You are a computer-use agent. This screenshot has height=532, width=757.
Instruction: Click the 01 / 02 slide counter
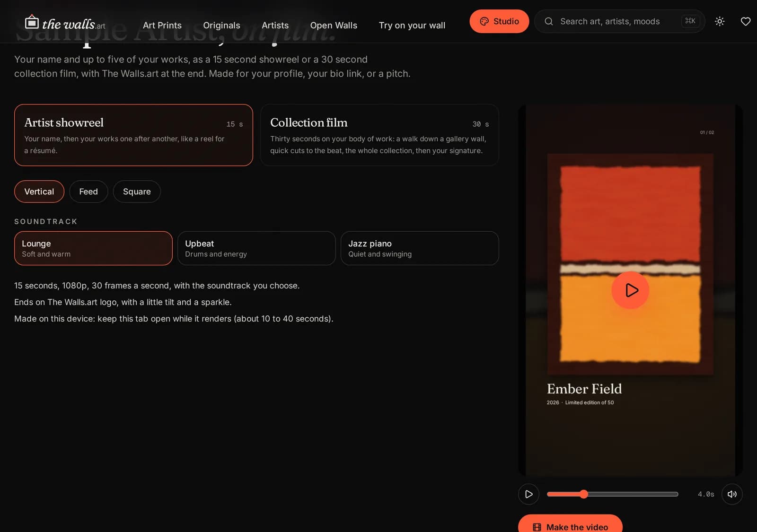pyautogui.click(x=707, y=132)
